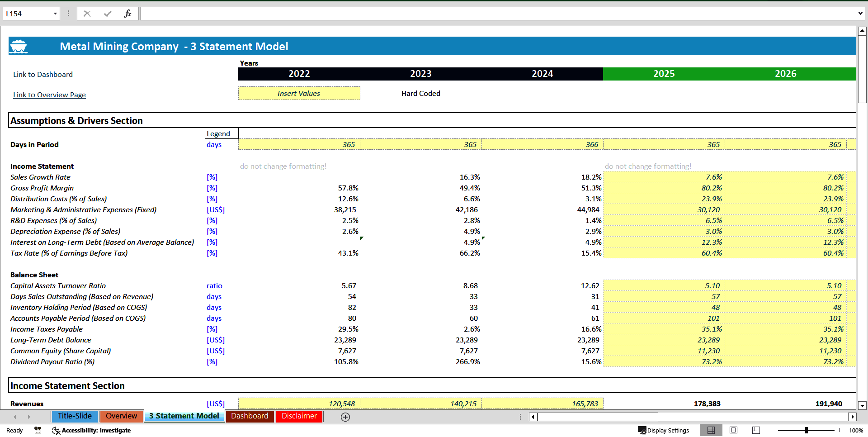Select the 2022 year header cell

[x=299, y=74]
